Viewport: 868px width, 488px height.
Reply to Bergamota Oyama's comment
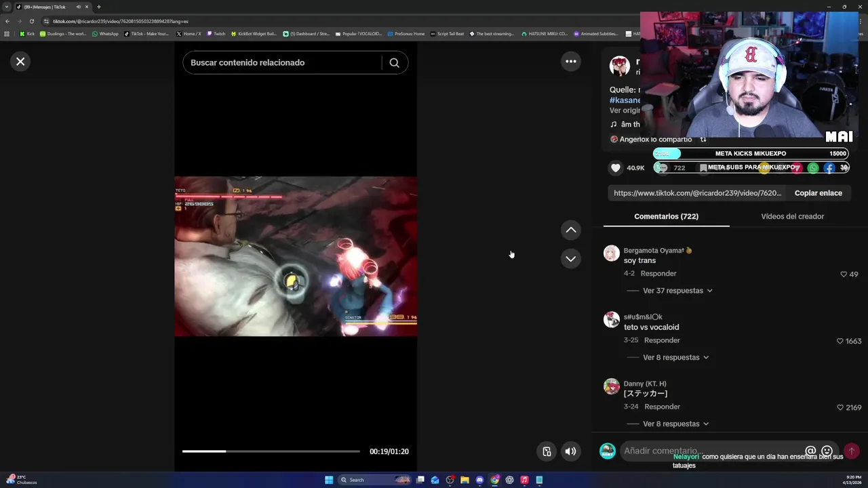tap(658, 274)
